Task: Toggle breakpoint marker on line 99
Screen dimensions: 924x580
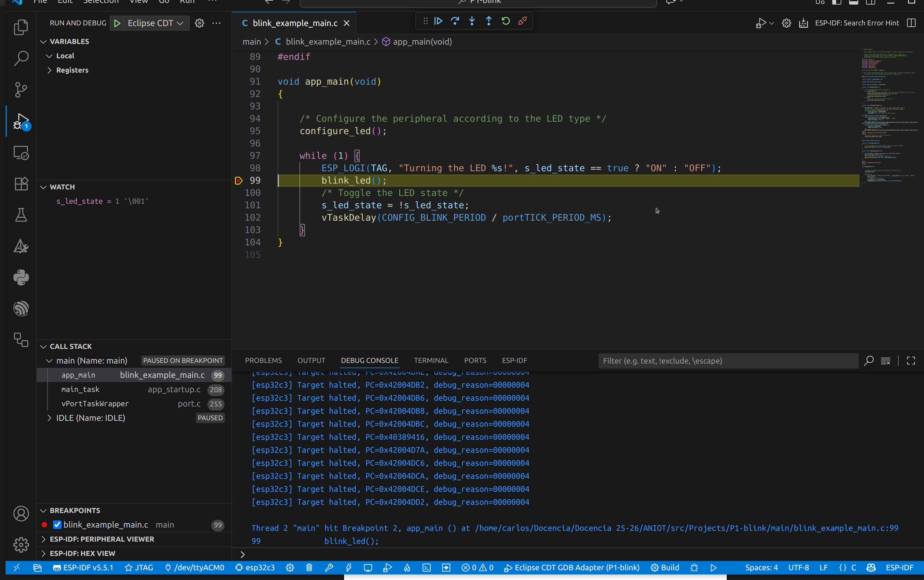Action: pos(239,180)
